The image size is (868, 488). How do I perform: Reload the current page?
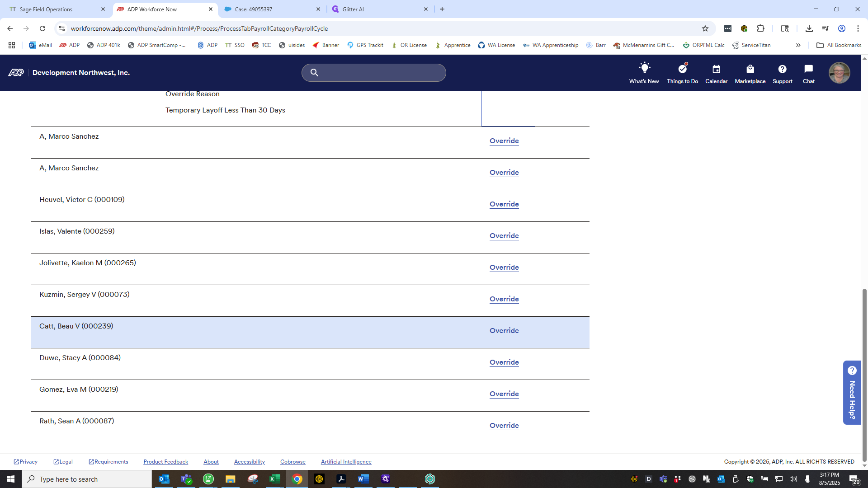tap(42, 28)
